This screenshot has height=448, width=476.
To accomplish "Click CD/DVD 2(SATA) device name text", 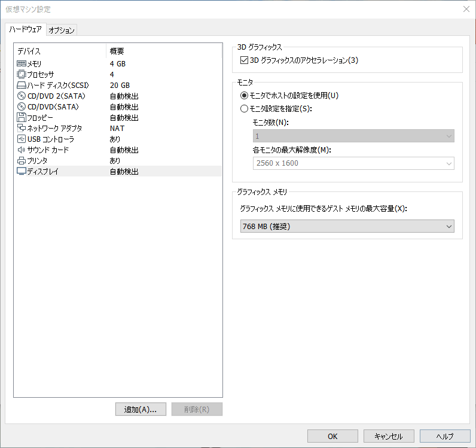I will click(x=56, y=96).
